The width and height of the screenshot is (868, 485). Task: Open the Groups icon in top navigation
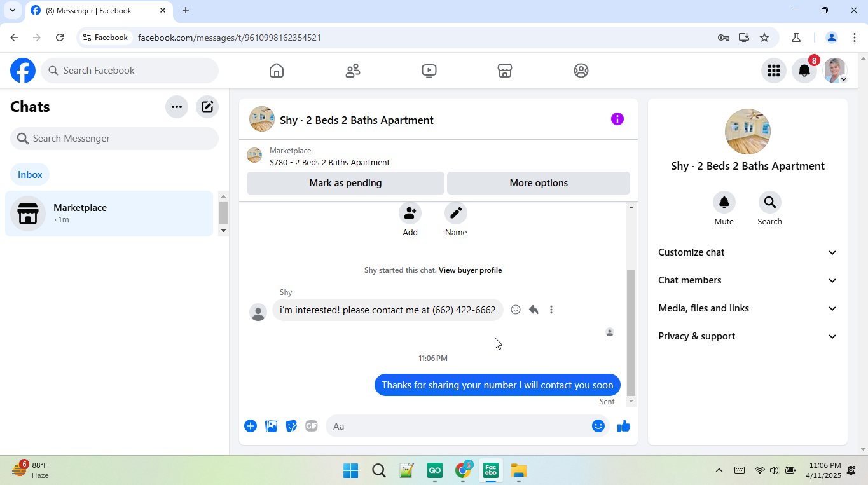pyautogui.click(x=581, y=71)
